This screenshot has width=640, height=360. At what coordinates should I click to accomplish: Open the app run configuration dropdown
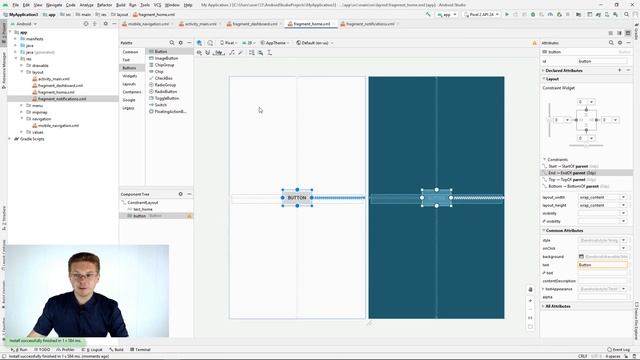(x=447, y=14)
